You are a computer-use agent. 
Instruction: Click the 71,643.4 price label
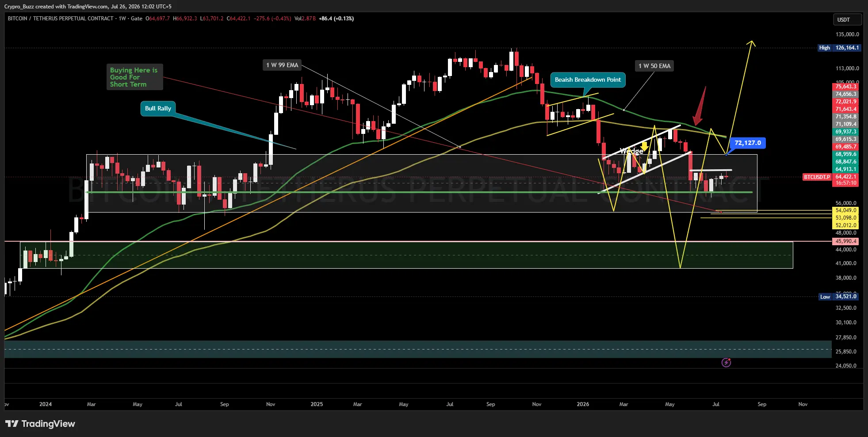(845, 109)
